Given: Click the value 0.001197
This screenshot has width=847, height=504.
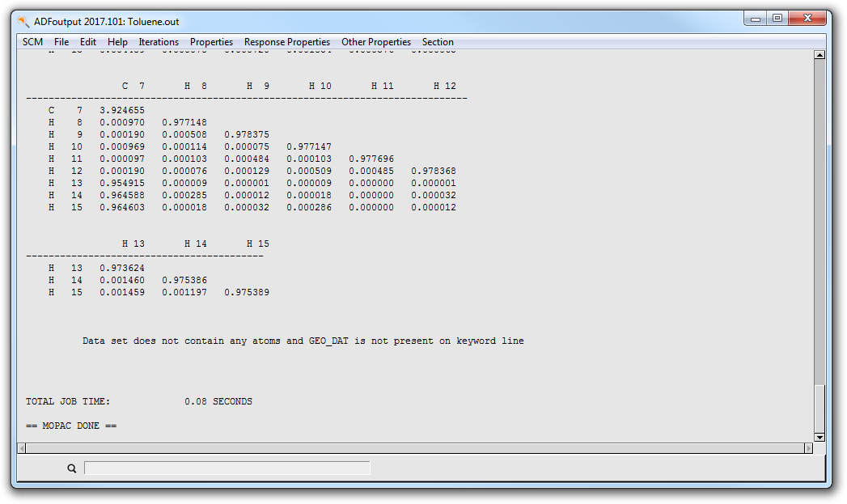Looking at the screenshot, I should click(184, 292).
